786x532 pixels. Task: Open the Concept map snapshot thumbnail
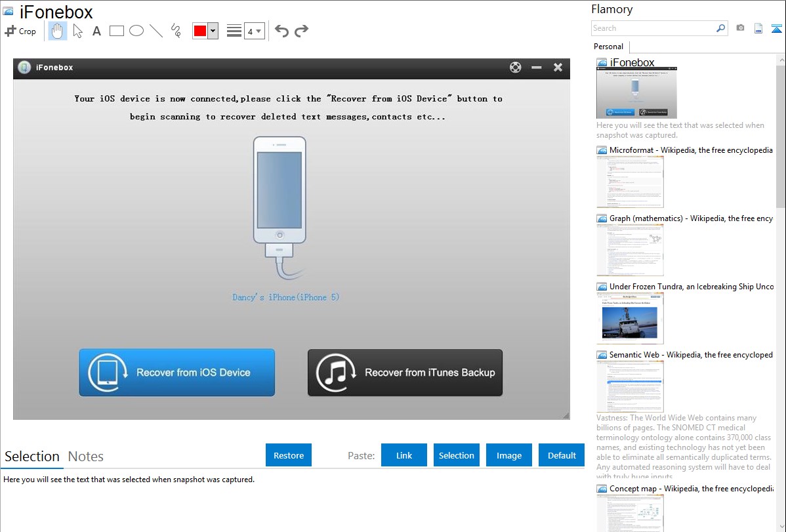click(630, 513)
